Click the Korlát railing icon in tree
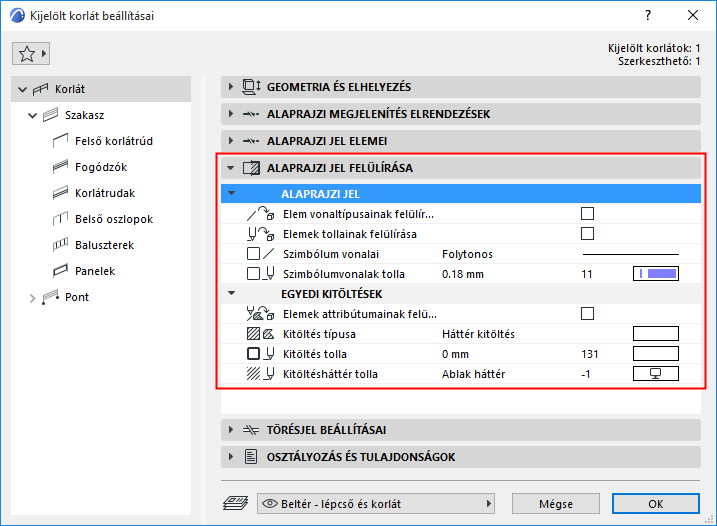Viewport: 717px width, 526px height. pyautogui.click(x=41, y=89)
